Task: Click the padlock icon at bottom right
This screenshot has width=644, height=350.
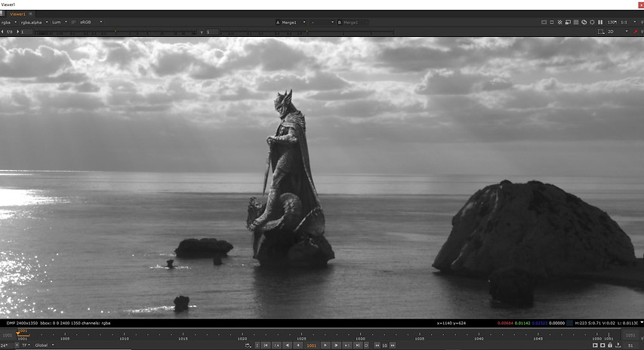Action: click(x=610, y=345)
